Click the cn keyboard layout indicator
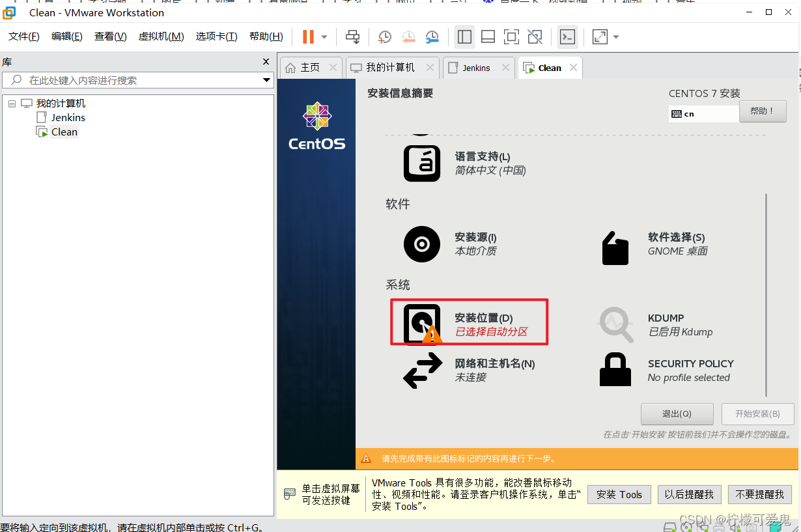This screenshot has width=801, height=532. pos(704,114)
